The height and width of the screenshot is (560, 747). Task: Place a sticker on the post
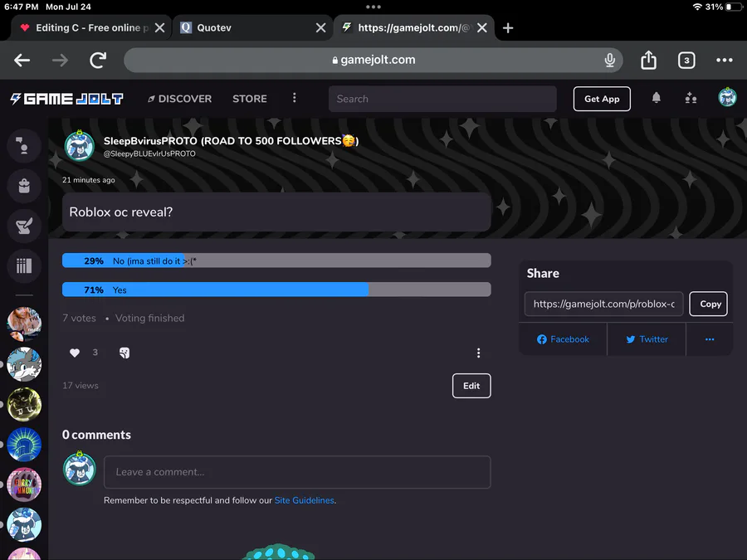124,353
